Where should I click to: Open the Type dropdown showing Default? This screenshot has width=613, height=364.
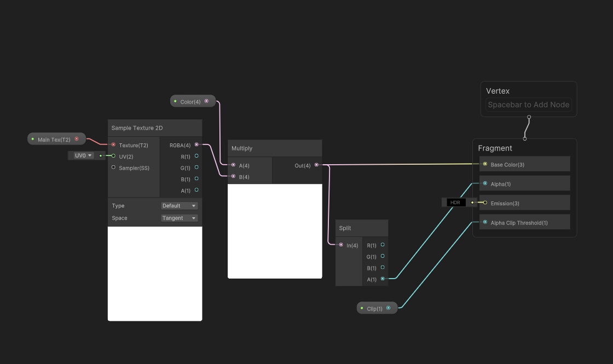(179, 205)
